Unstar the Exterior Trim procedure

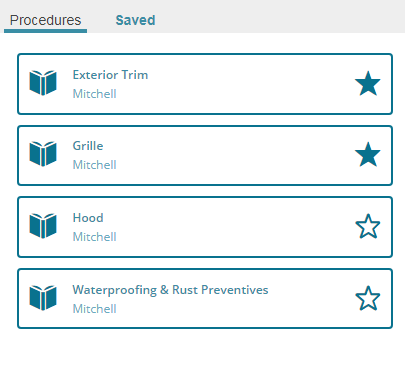click(x=368, y=83)
